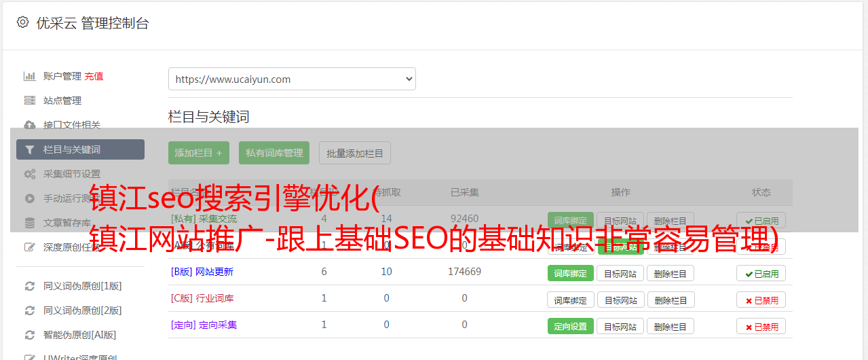Click the refresh icon beside 同义词伪原创[2版]
The width and height of the screenshot is (868, 360).
[30, 310]
